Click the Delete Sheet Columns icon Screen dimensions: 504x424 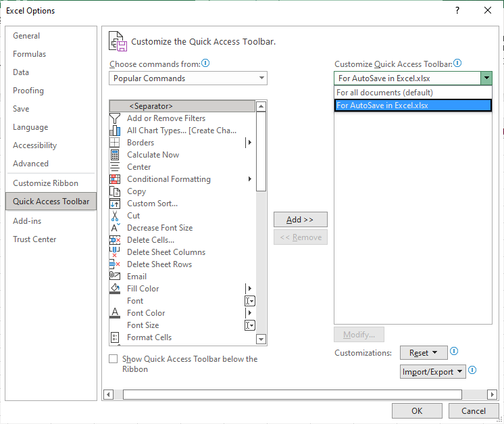114,252
